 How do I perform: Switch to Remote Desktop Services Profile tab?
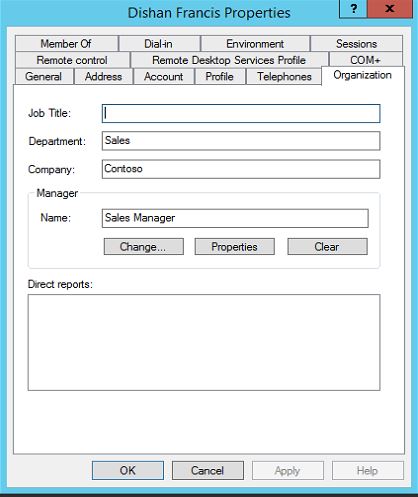229,60
